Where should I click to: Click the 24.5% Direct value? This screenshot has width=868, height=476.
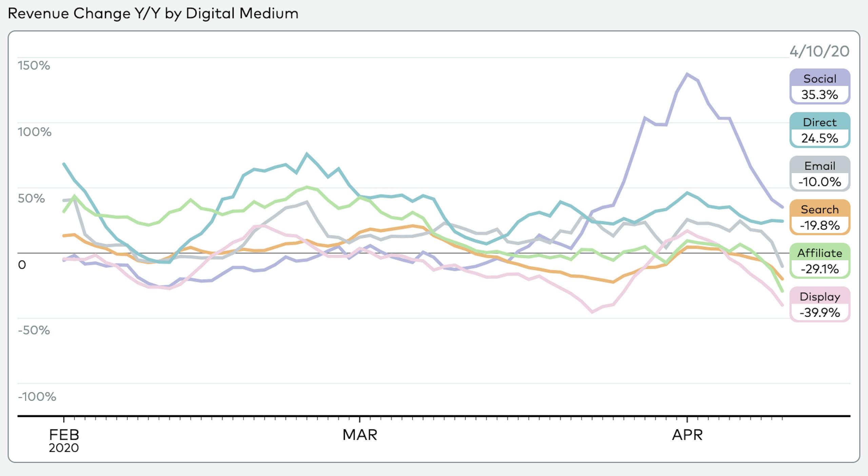pos(820,138)
